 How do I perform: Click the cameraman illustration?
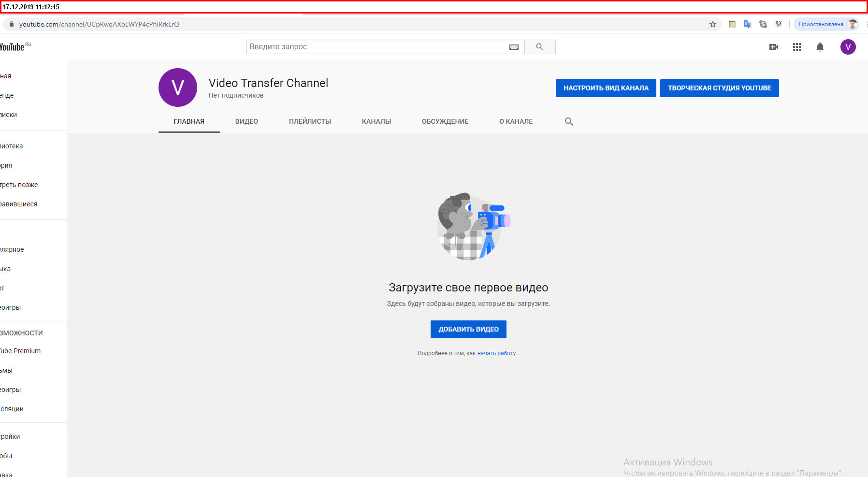474,226
